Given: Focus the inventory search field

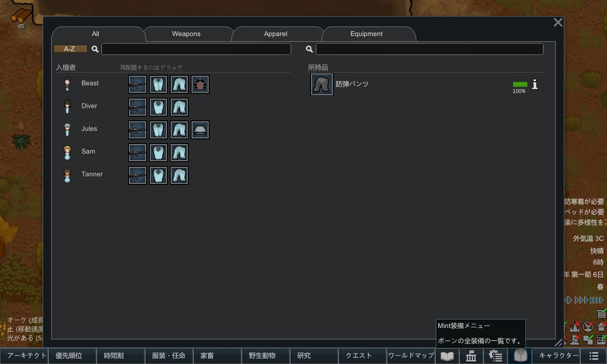Looking at the screenshot, I should 430,49.
